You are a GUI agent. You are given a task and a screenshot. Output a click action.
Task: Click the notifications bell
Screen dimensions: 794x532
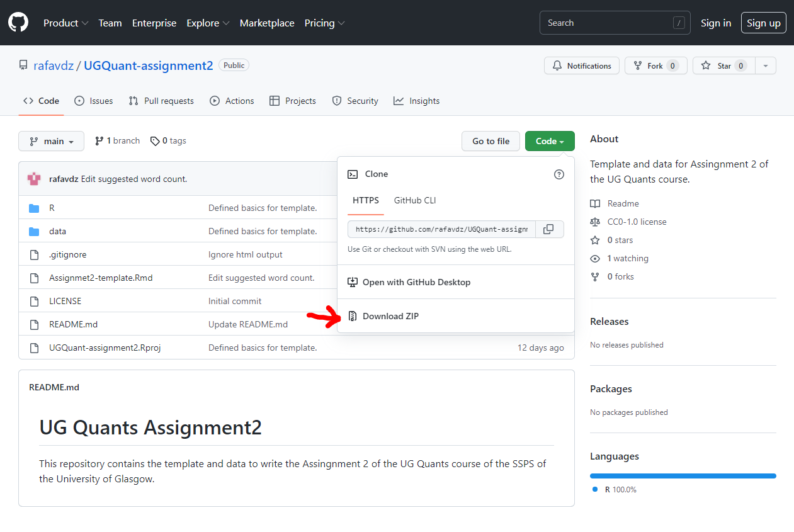pos(557,65)
